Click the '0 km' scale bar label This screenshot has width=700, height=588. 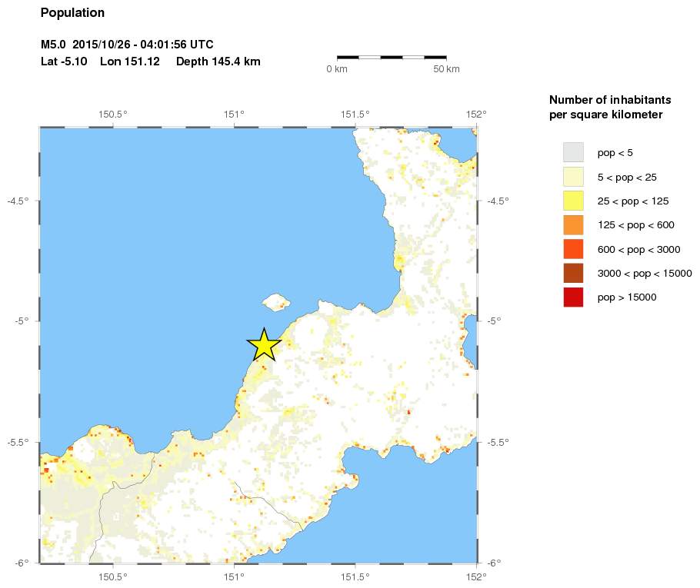point(338,70)
